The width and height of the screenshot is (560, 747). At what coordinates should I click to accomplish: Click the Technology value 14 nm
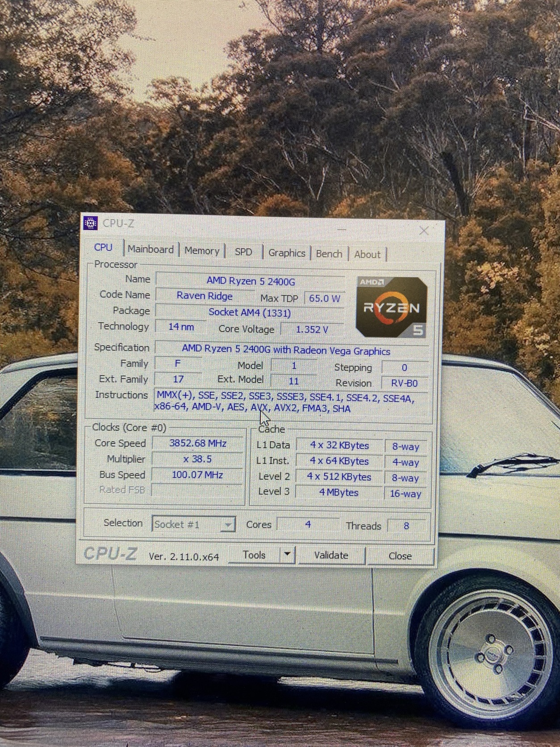[180, 327]
